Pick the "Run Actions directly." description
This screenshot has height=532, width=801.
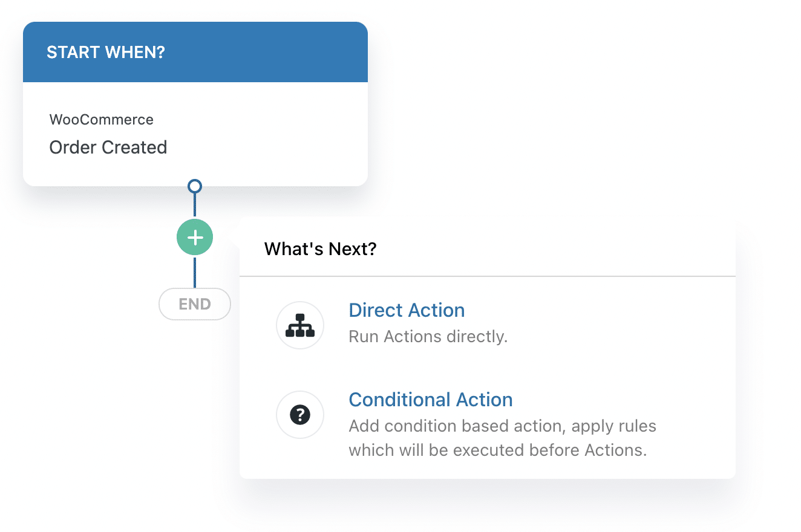click(x=428, y=337)
